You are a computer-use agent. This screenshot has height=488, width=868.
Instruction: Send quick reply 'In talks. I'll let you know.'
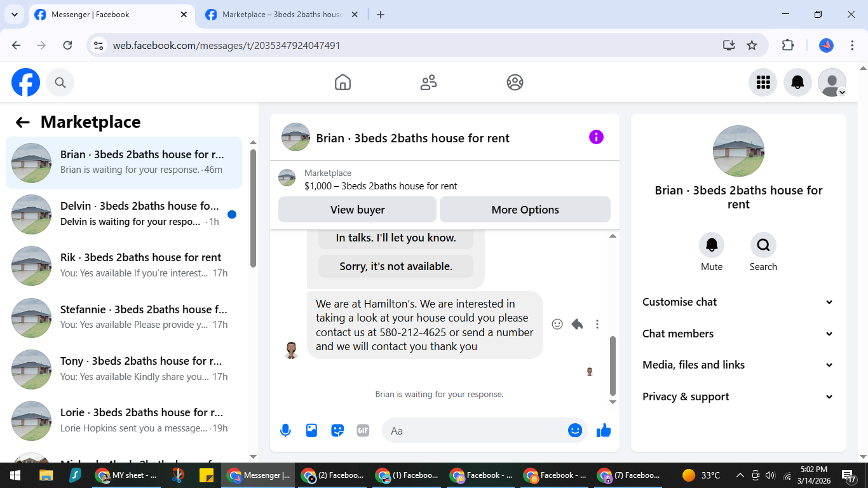click(x=396, y=238)
